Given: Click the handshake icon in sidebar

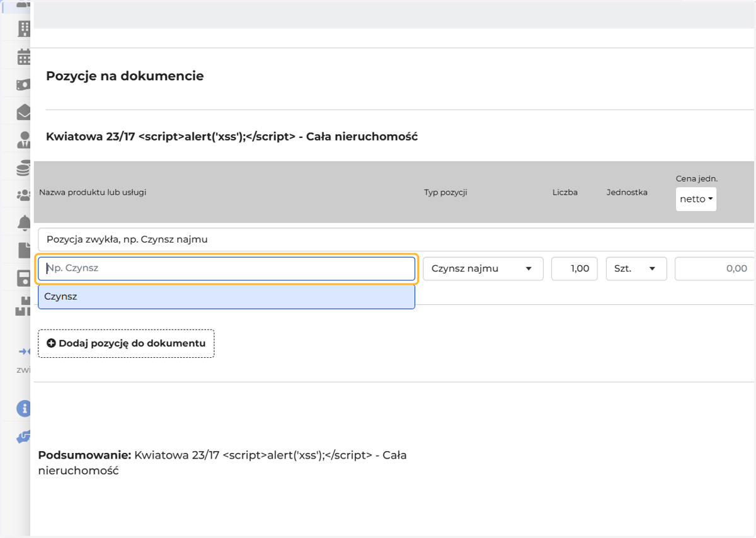Looking at the screenshot, I should (23, 437).
